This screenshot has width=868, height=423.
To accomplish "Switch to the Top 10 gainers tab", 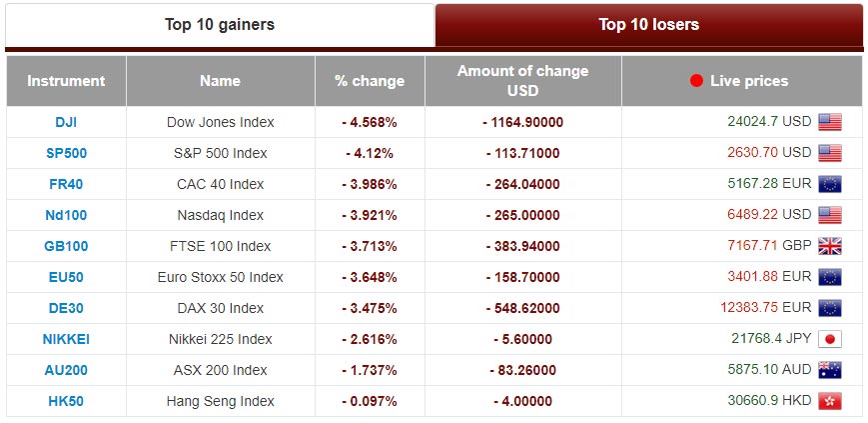I will [x=220, y=25].
